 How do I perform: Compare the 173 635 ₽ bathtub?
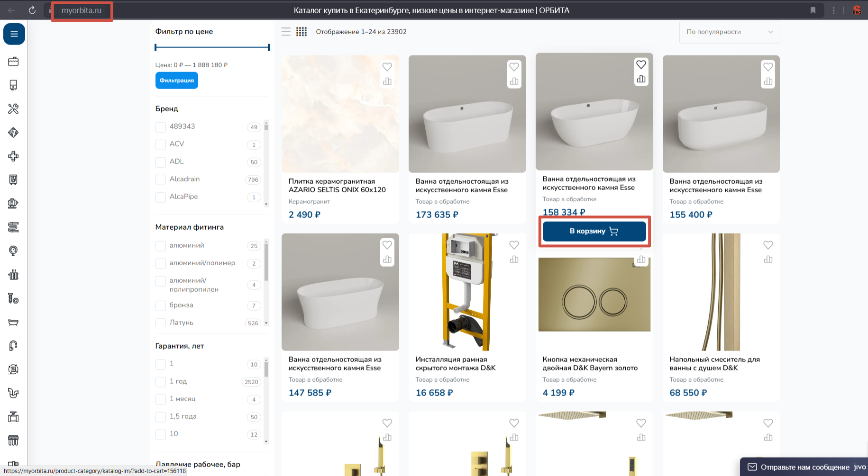pyautogui.click(x=514, y=81)
